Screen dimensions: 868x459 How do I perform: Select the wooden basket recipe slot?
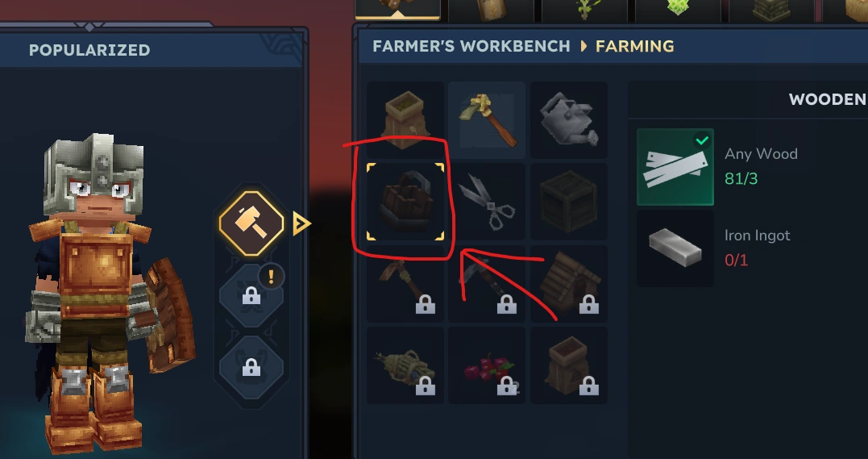tap(405, 202)
